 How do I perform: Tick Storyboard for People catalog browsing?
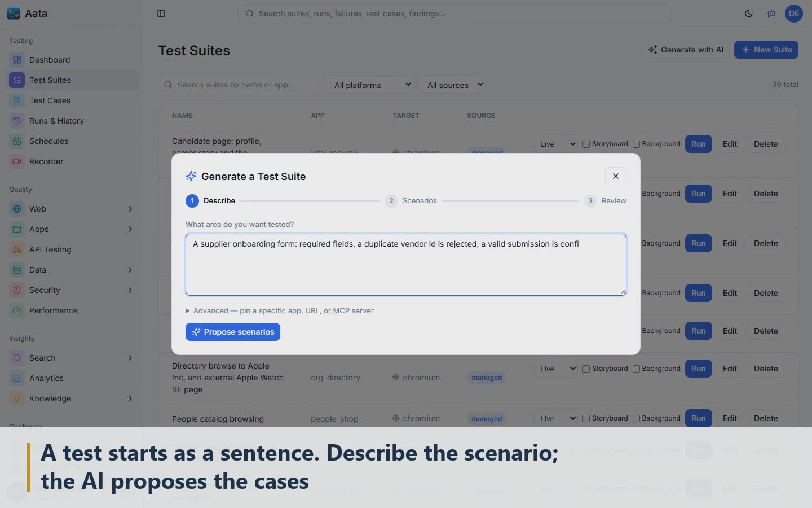586,418
